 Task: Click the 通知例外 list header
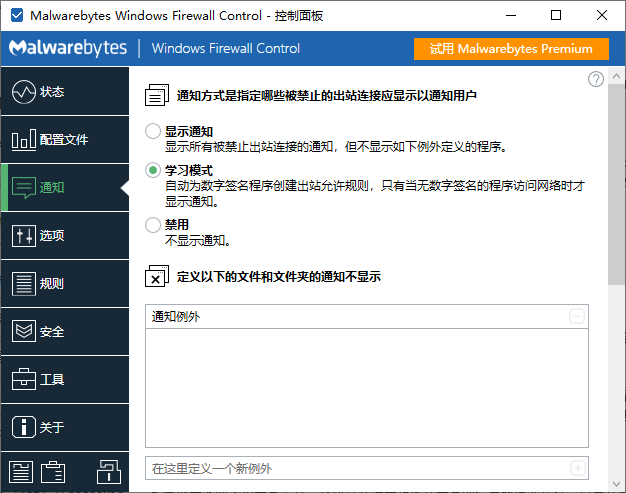point(367,317)
